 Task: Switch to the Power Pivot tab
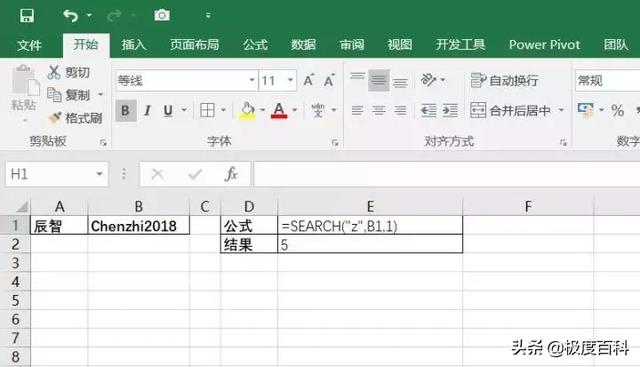(544, 44)
